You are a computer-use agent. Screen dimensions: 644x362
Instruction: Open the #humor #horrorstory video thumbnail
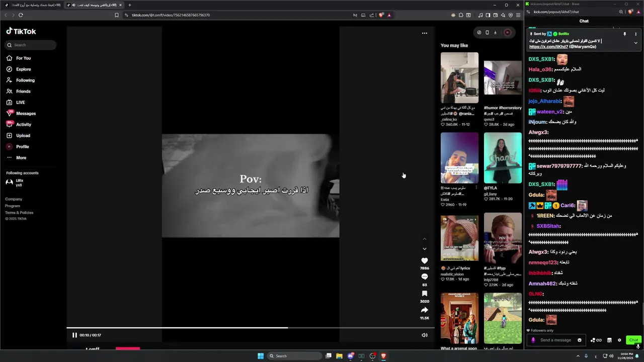(503, 78)
